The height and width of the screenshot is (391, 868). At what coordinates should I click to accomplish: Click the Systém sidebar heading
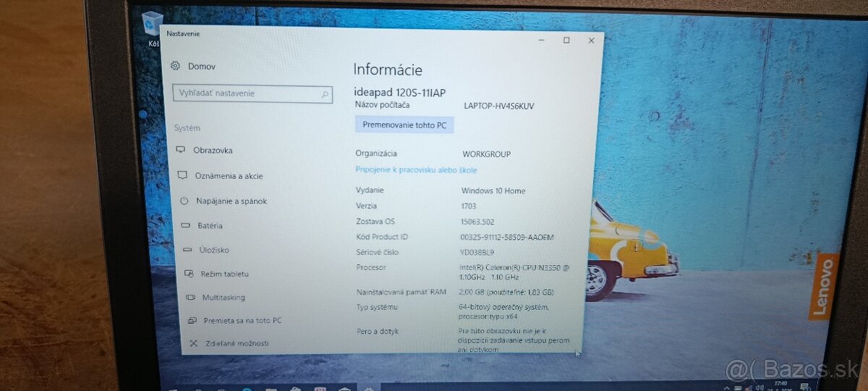[187, 128]
